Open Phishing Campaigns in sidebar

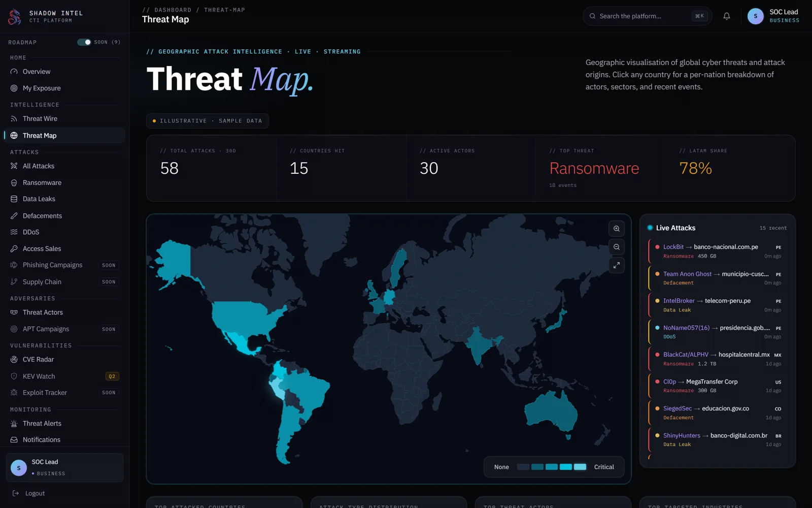(64, 265)
